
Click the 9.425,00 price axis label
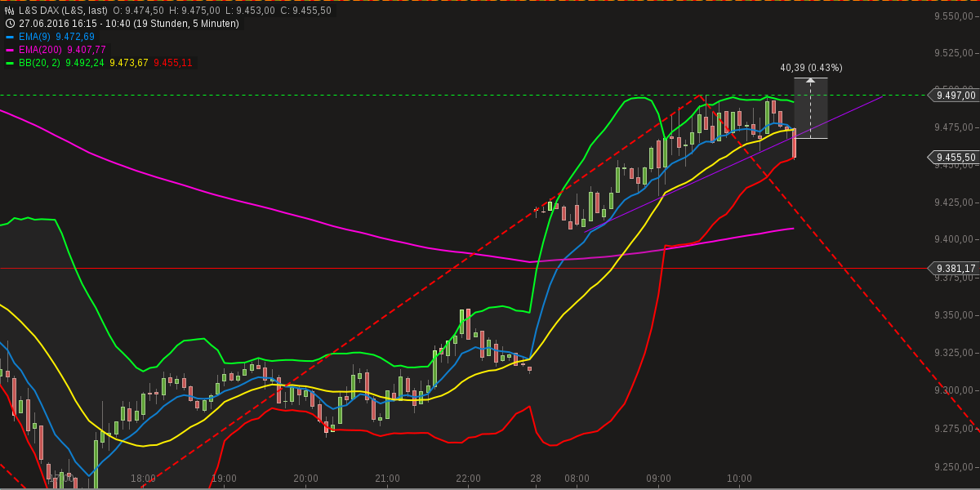coord(955,202)
